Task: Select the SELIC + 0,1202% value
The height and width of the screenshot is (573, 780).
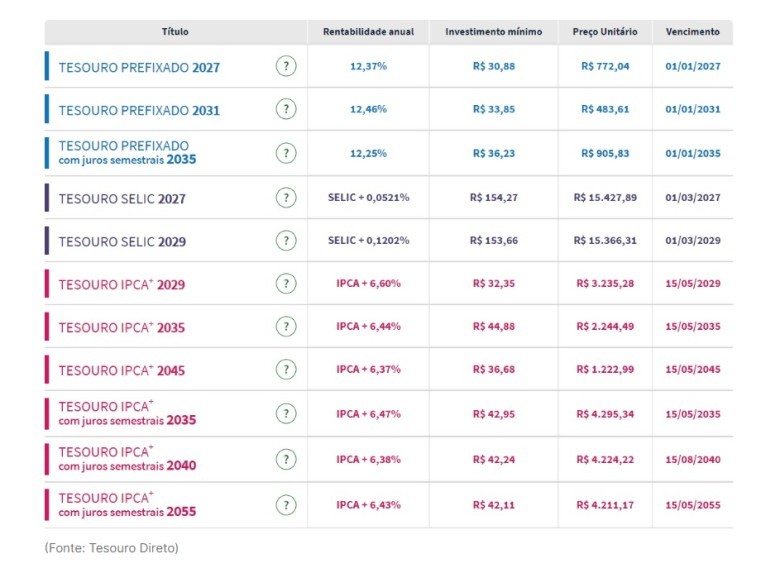Action: 368,240
